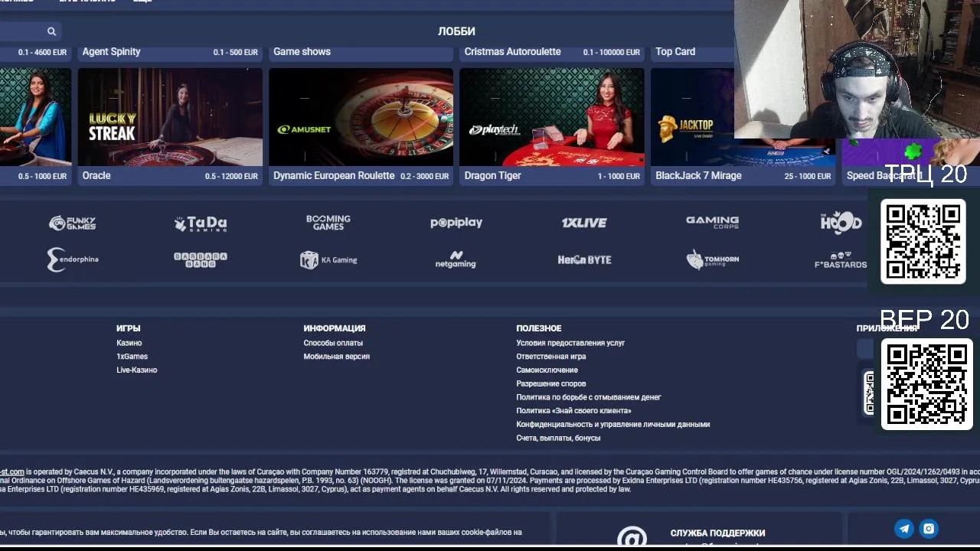Viewport: 980px width, 551px height.
Task: Click the Oracle game label
Action: pos(96,176)
